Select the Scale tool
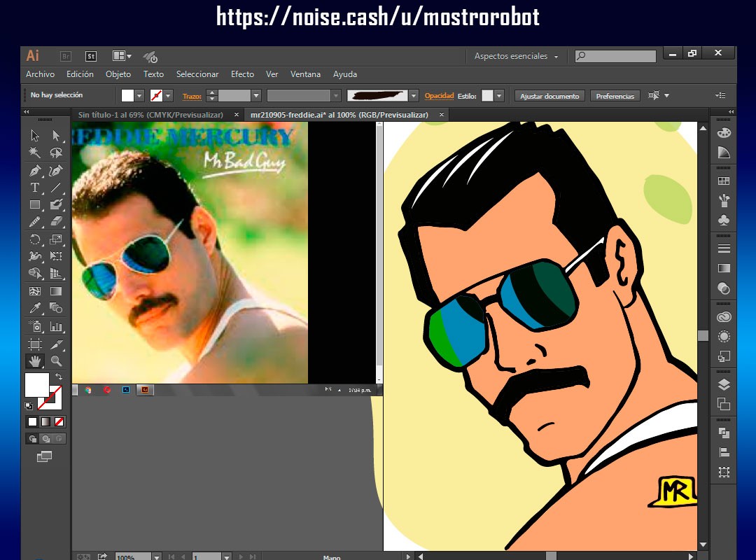 point(56,239)
